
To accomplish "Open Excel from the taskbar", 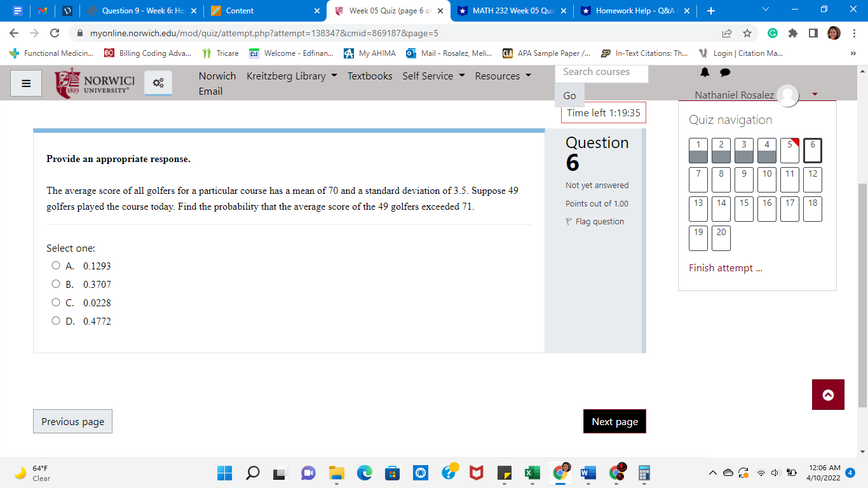I will point(532,473).
